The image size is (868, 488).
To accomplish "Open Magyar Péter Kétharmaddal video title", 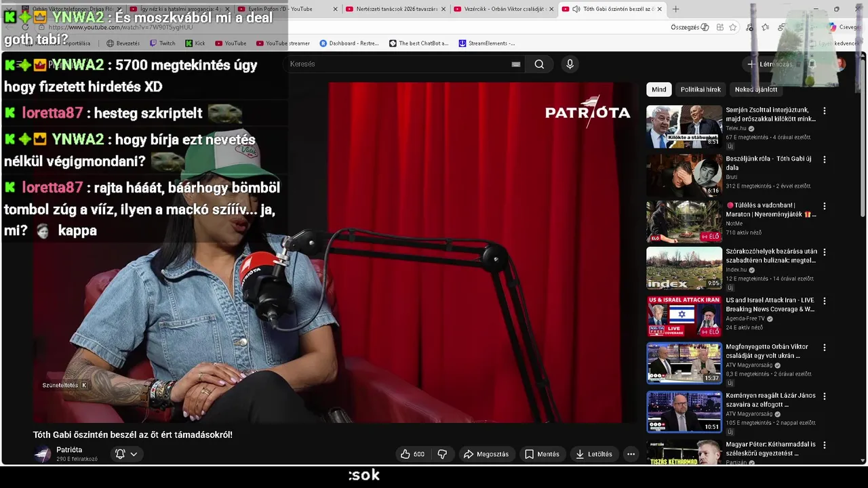I will [770, 449].
